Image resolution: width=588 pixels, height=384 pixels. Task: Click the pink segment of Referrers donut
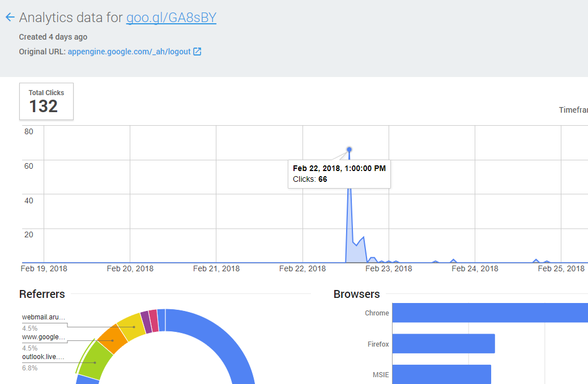click(154, 321)
